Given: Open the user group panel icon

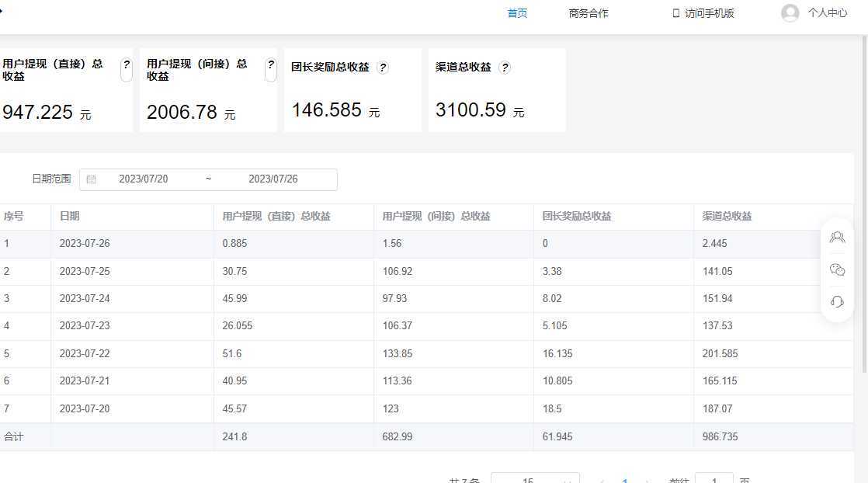Looking at the screenshot, I should tap(837, 237).
